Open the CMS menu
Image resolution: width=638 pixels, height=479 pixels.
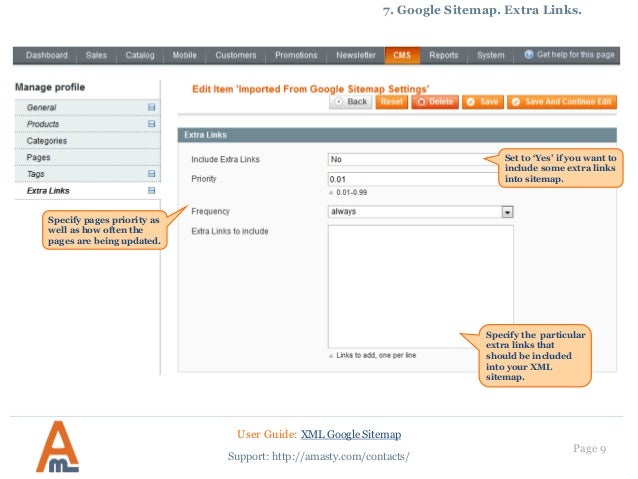[402, 55]
